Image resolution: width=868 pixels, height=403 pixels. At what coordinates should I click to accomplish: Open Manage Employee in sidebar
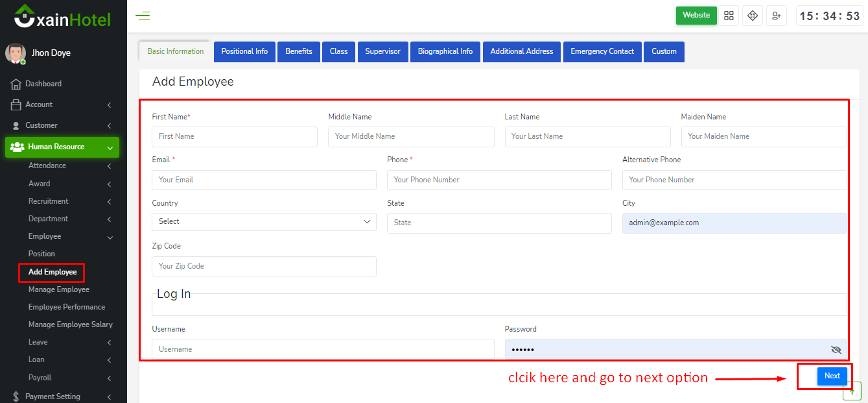(x=59, y=289)
